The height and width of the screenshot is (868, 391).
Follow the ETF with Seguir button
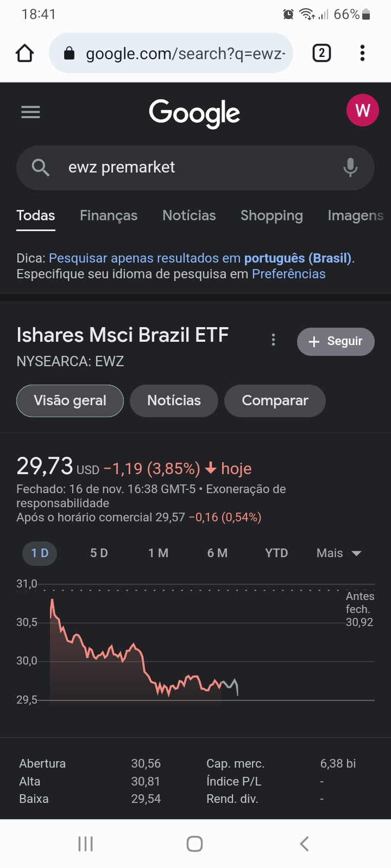[336, 342]
